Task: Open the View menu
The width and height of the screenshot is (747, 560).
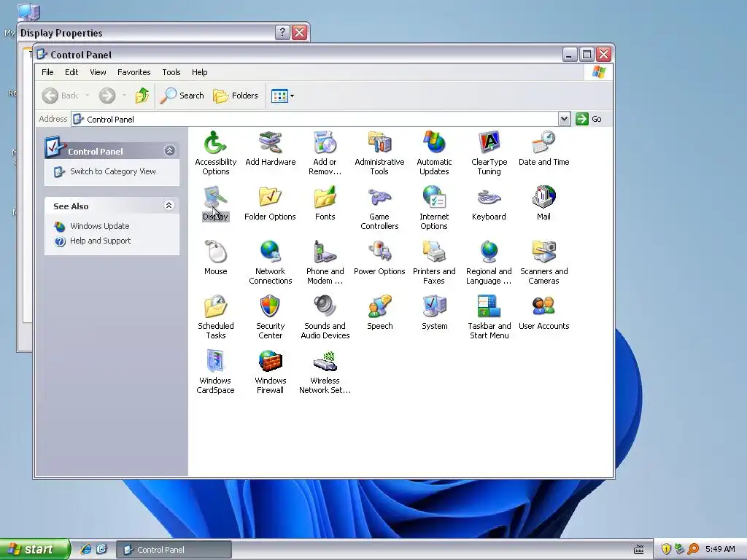Action: tap(98, 72)
